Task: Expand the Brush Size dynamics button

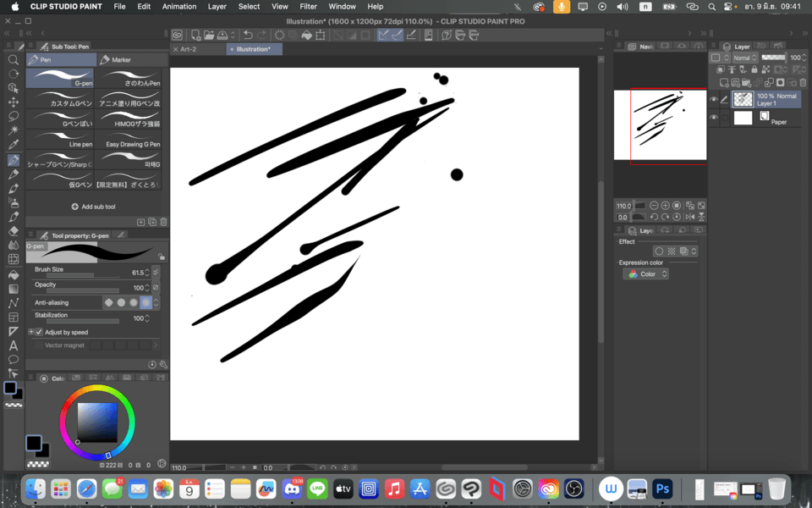Action: coord(156,273)
